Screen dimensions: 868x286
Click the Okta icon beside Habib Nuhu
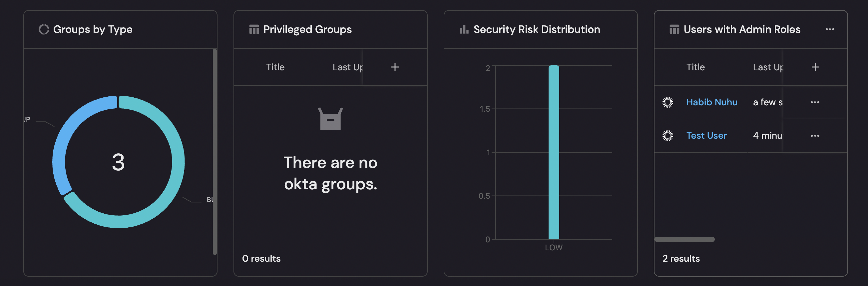pyautogui.click(x=667, y=102)
